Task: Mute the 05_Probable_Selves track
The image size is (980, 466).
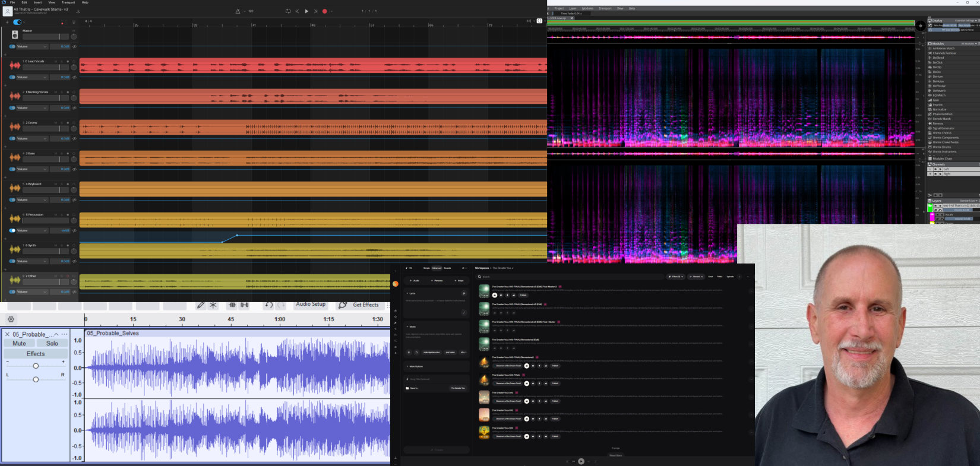Action: (x=19, y=343)
